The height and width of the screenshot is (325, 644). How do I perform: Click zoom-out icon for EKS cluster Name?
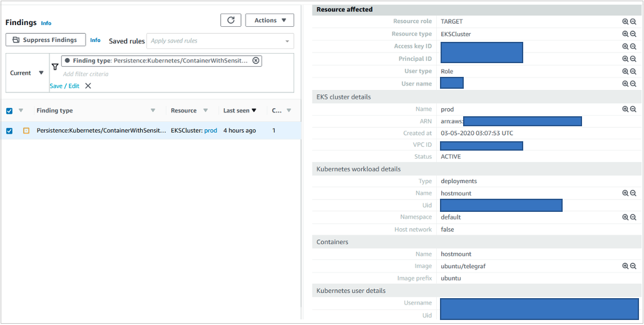633,109
